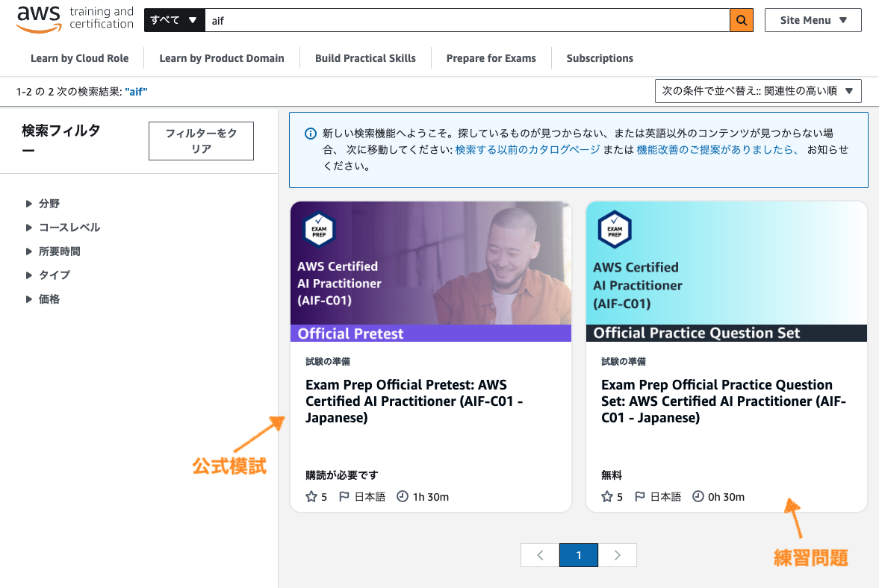Click the 1h 30m duration text
This screenshot has width=879, height=588.
430,497
